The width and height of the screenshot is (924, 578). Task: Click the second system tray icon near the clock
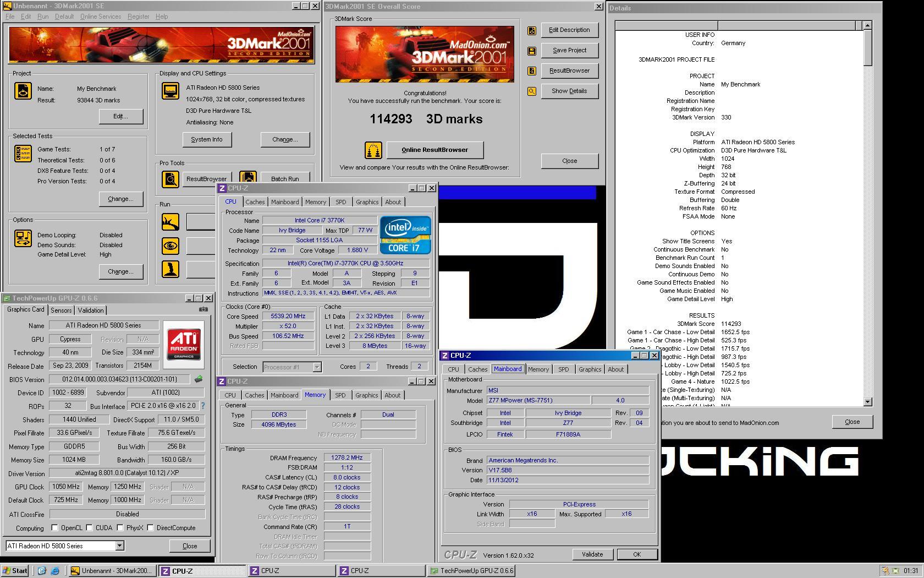[x=895, y=571]
